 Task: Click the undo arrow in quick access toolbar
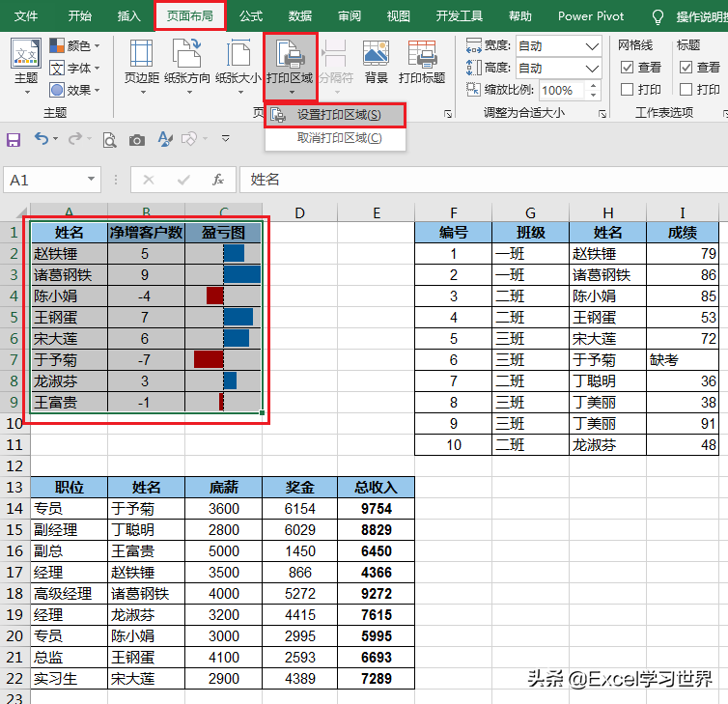pos(42,138)
